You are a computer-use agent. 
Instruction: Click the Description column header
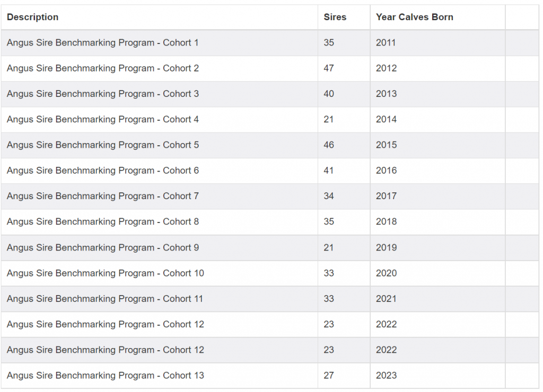tap(32, 17)
